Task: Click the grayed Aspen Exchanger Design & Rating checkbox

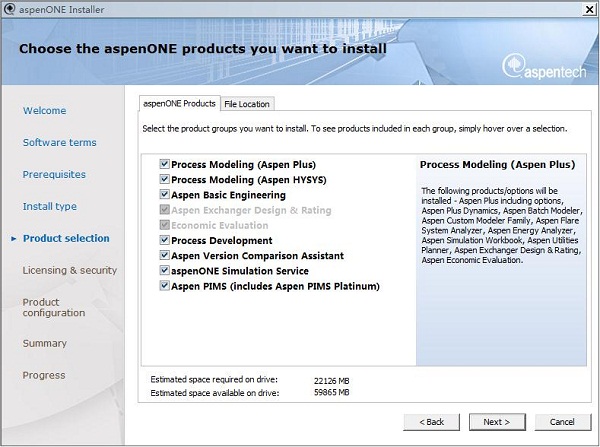Action: tap(164, 210)
